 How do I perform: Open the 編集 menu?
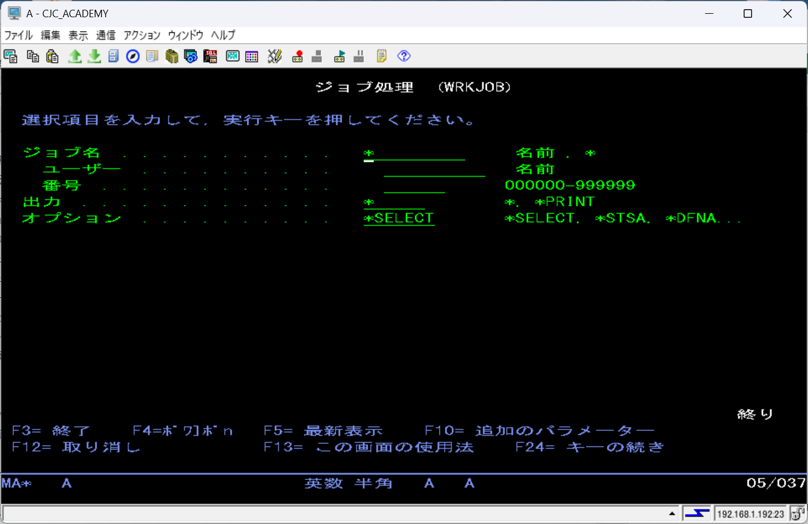coord(50,35)
